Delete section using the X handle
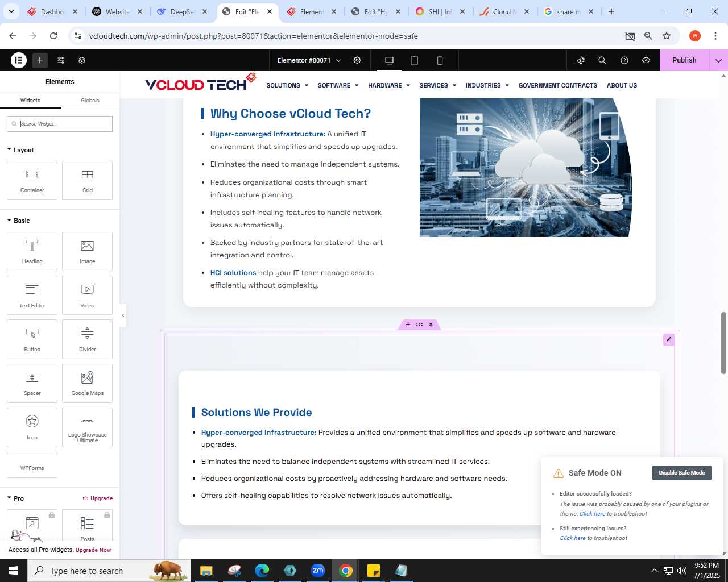This screenshot has height=582, width=728. tap(431, 325)
